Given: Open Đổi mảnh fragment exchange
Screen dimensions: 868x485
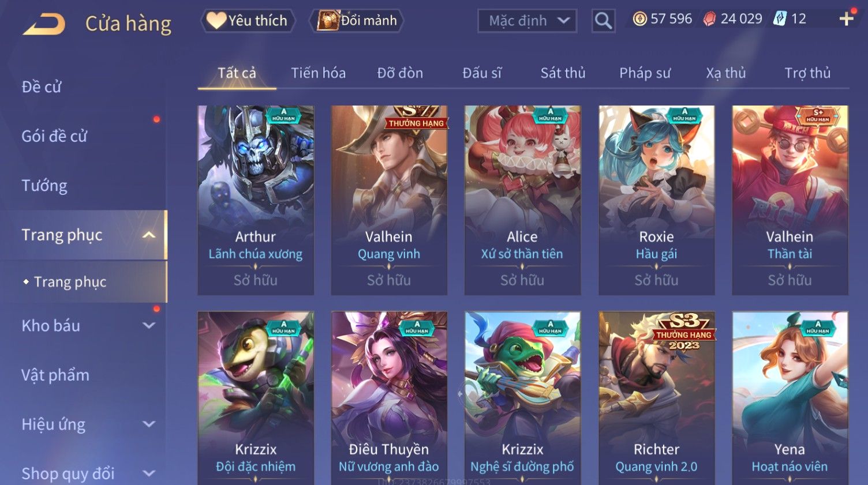Looking at the screenshot, I should click(x=356, y=21).
